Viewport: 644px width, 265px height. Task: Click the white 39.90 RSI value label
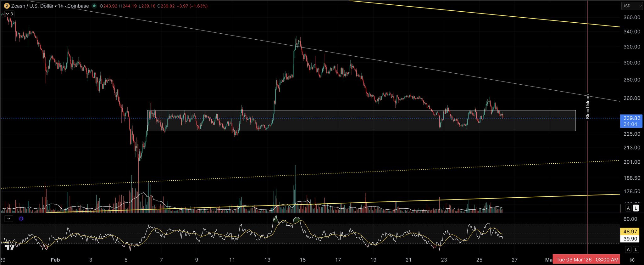click(x=630, y=239)
